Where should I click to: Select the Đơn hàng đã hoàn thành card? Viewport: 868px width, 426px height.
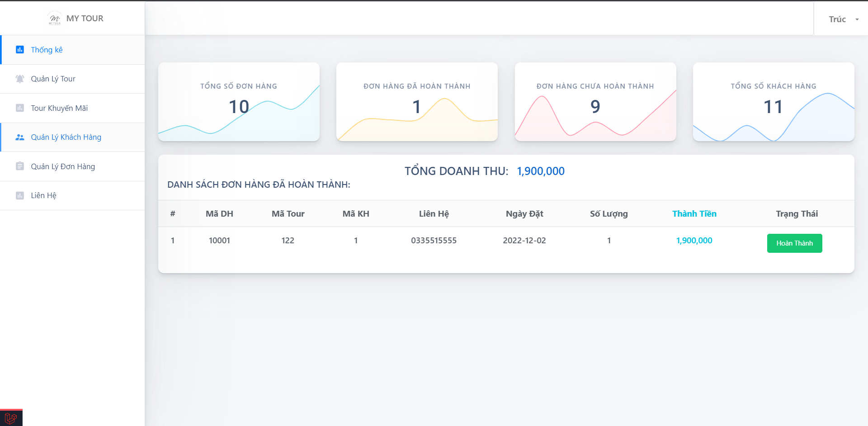coord(417,102)
